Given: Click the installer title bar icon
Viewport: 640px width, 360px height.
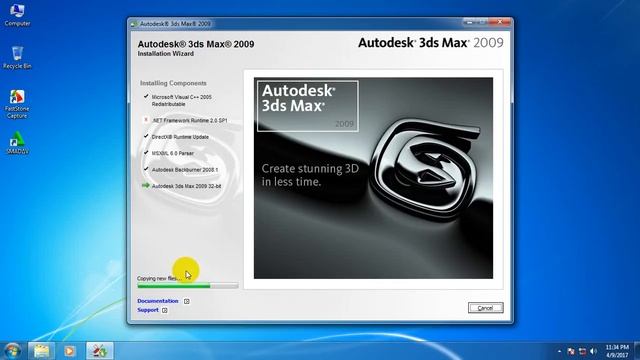Looking at the screenshot, I should coord(134,24).
